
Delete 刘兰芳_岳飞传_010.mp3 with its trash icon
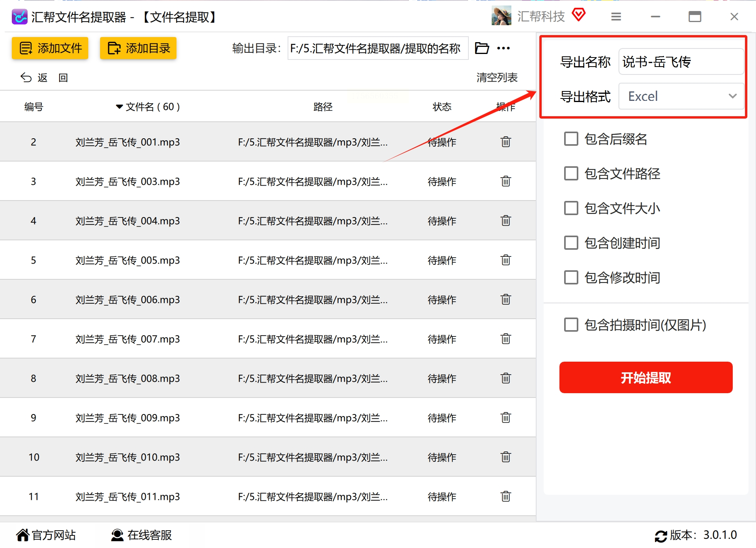tap(506, 457)
